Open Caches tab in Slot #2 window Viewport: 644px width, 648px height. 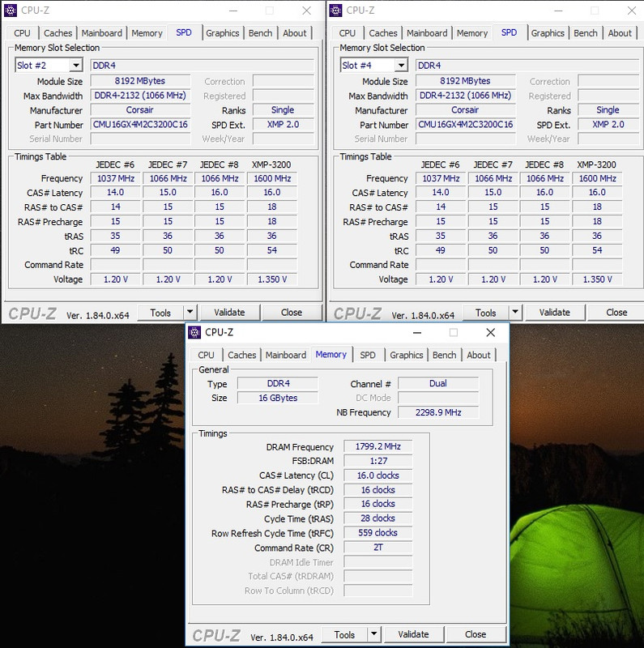(58, 33)
